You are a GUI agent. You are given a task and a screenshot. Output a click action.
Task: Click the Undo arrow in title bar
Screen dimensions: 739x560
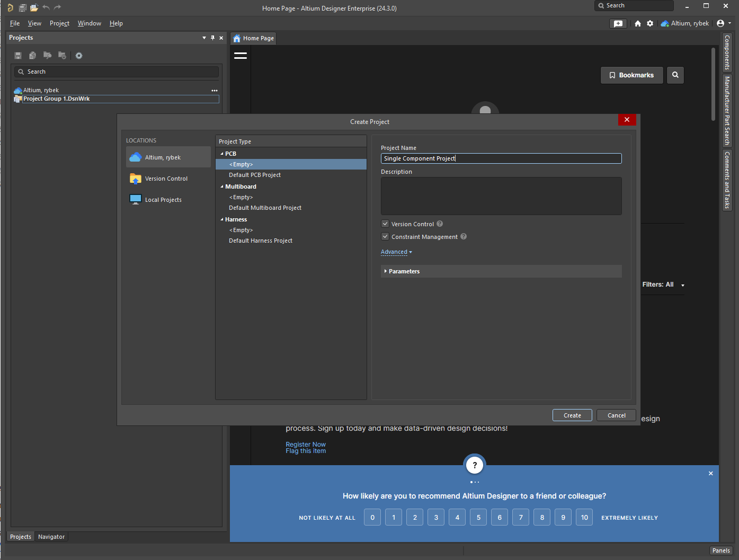point(46,7)
